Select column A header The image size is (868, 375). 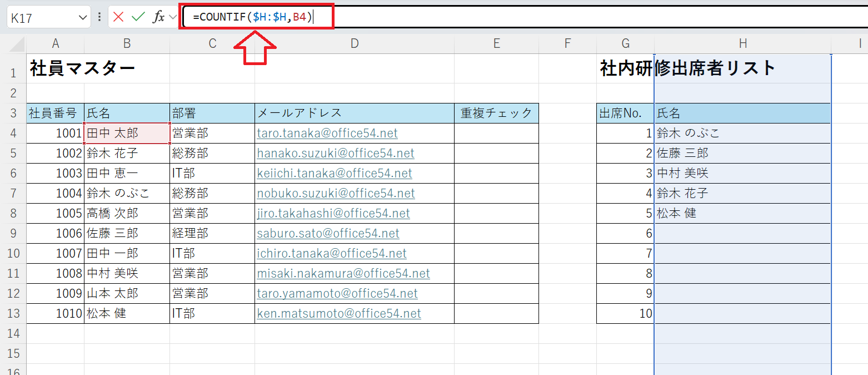(x=56, y=43)
